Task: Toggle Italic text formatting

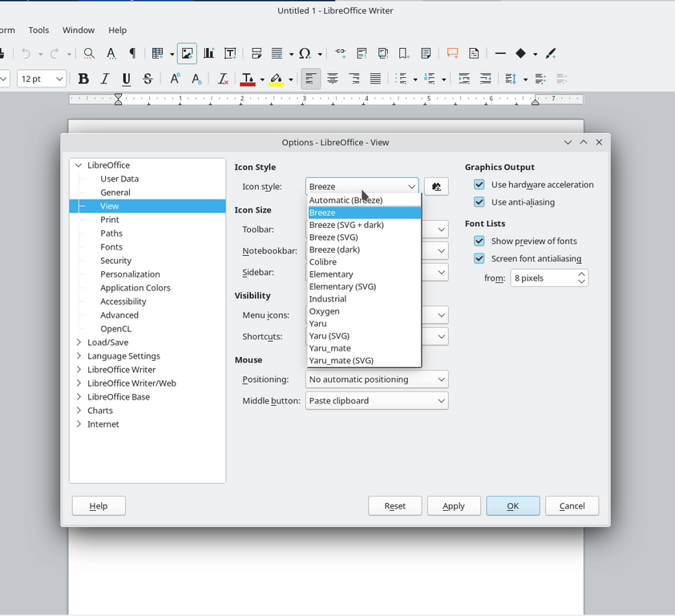Action: tap(104, 79)
